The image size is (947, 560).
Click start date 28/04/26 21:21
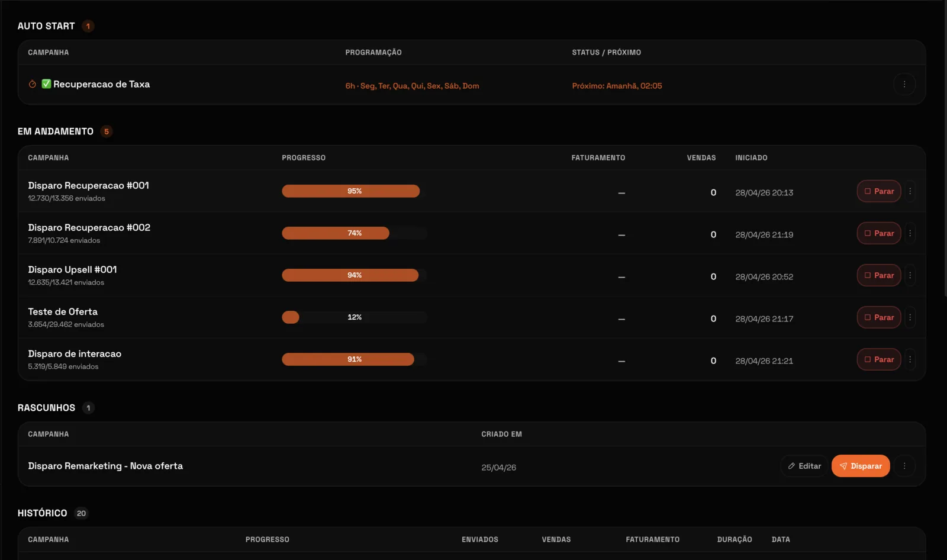(764, 361)
